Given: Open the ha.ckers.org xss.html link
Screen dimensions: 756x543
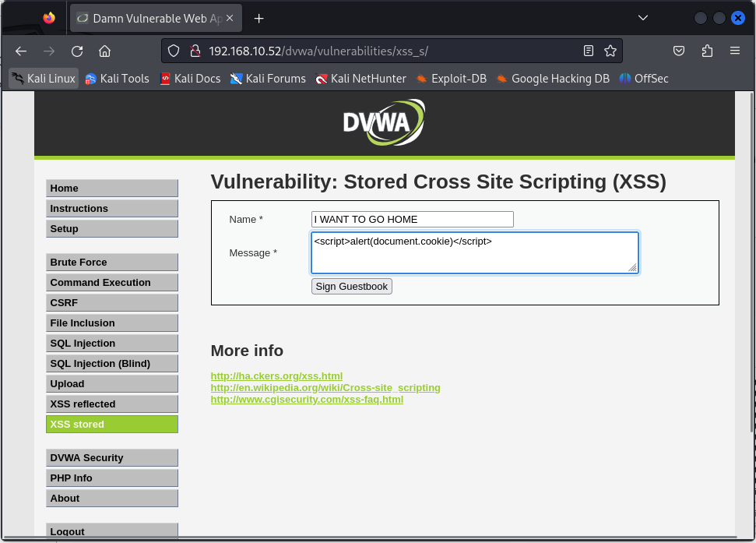Looking at the screenshot, I should pyautogui.click(x=276, y=376).
